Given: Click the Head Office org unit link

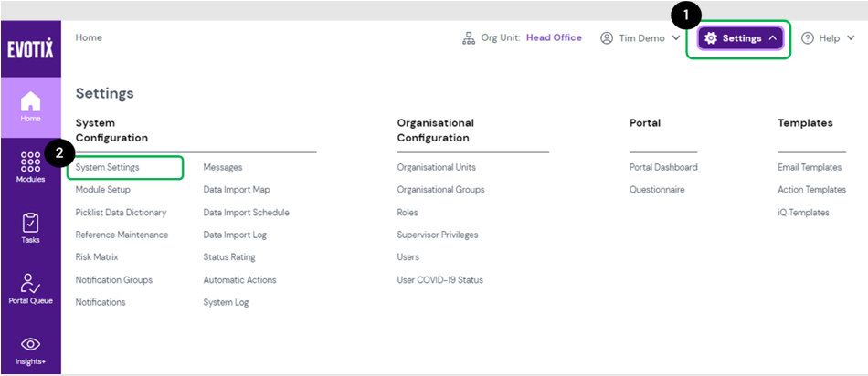Looking at the screenshot, I should click(x=554, y=38).
